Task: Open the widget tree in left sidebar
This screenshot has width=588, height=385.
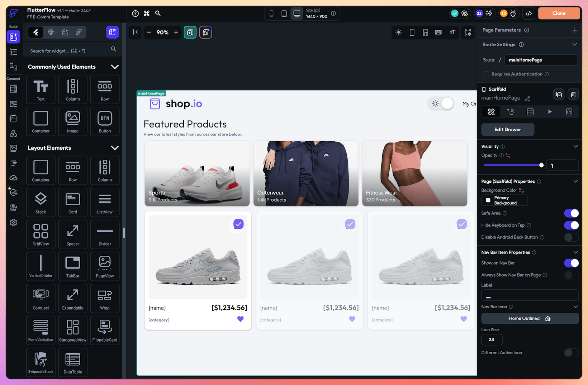Action: (x=14, y=52)
